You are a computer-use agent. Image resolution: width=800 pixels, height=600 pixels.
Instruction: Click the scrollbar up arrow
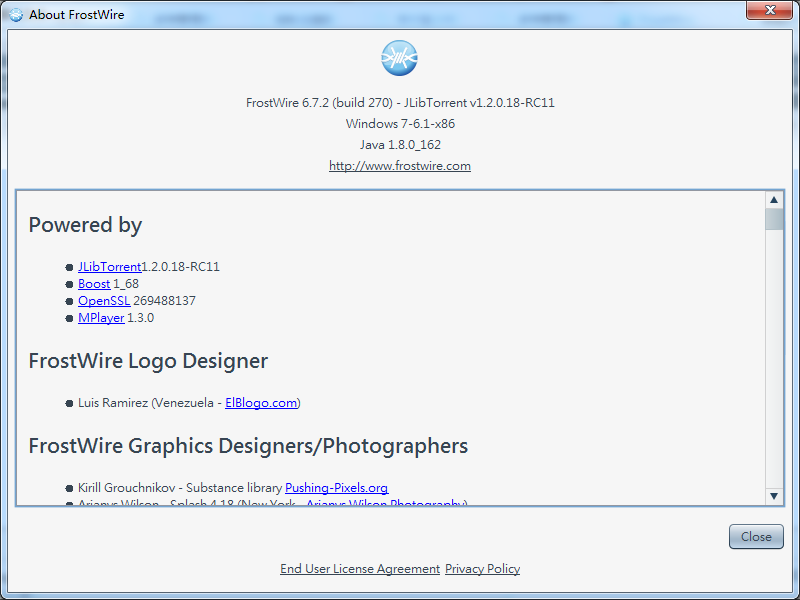coord(774,199)
